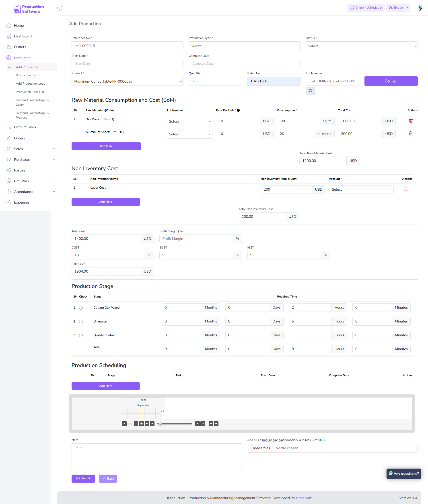Open the Door Soft link

click(304, 498)
